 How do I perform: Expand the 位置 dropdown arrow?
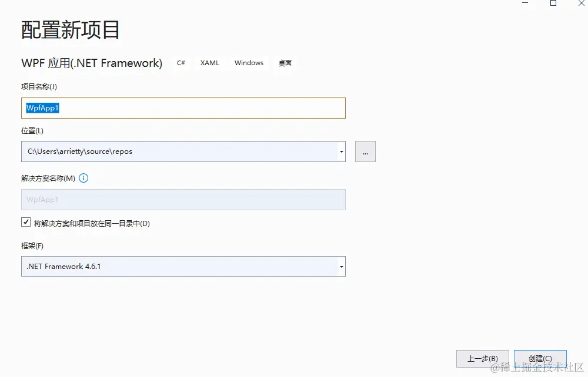pyautogui.click(x=341, y=152)
